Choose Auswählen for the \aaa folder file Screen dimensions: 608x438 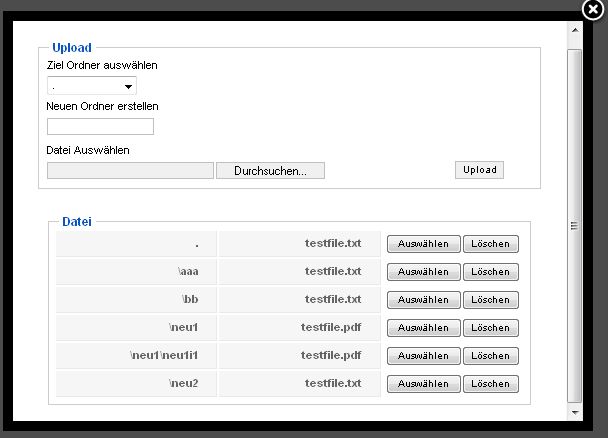[x=423, y=272]
